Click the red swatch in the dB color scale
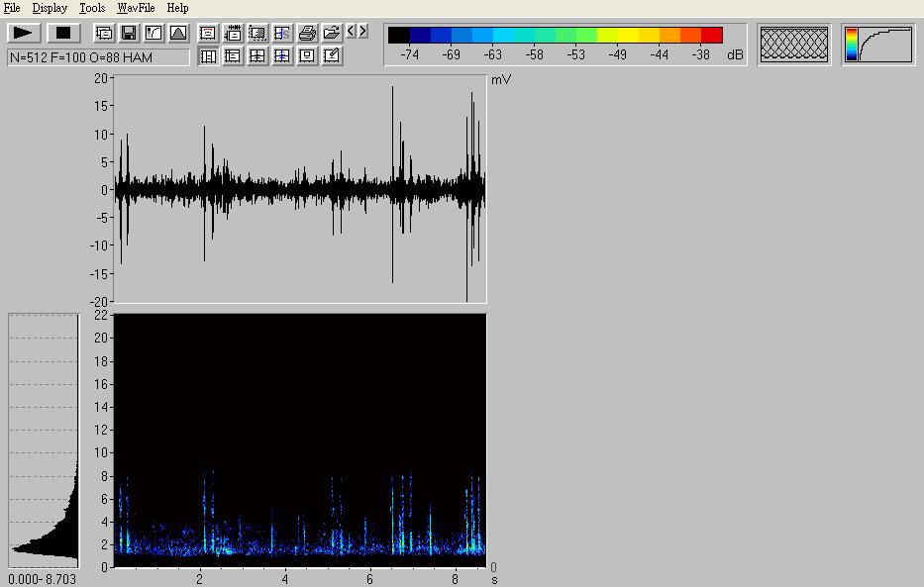924x587 pixels. click(712, 36)
